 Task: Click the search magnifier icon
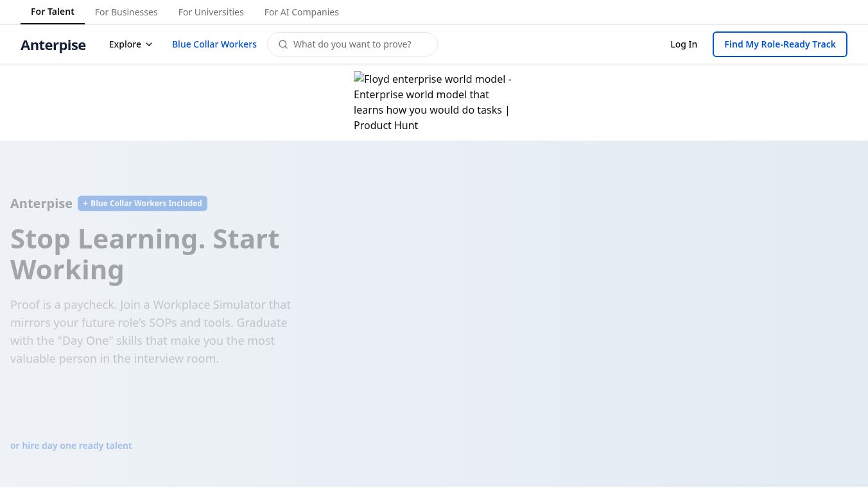pyautogui.click(x=283, y=44)
